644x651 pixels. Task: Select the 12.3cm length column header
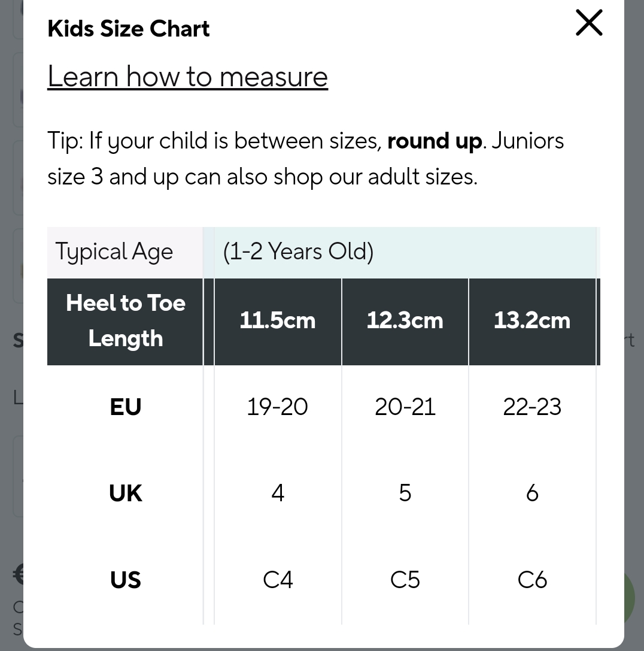[405, 321]
